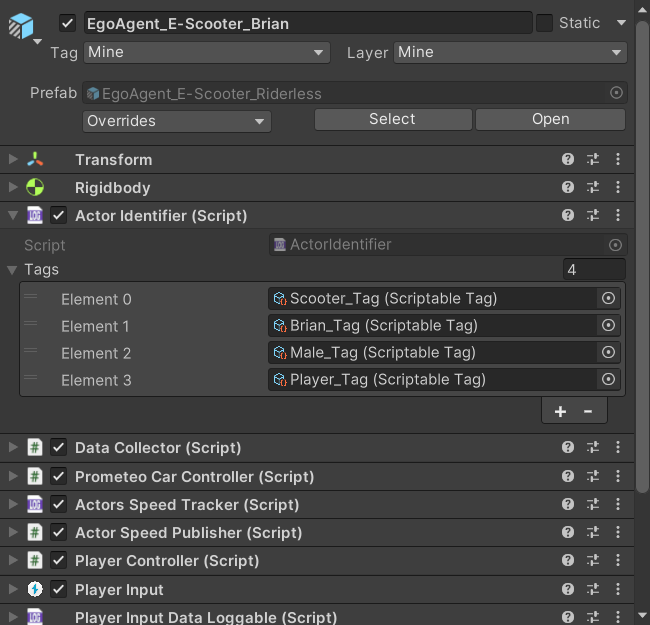Open the prefab Overrides dropdown

[177, 121]
